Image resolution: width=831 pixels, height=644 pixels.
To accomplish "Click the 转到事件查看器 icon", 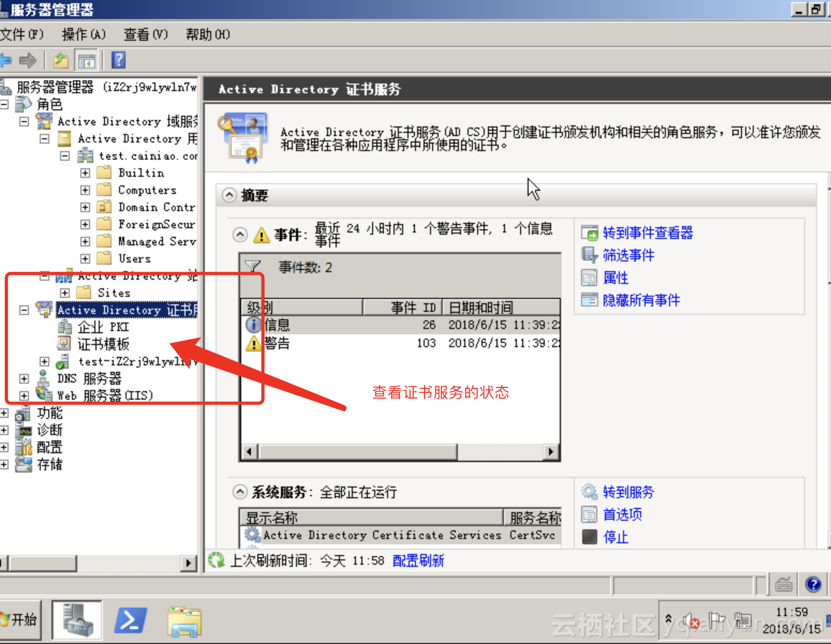I will 590,233.
